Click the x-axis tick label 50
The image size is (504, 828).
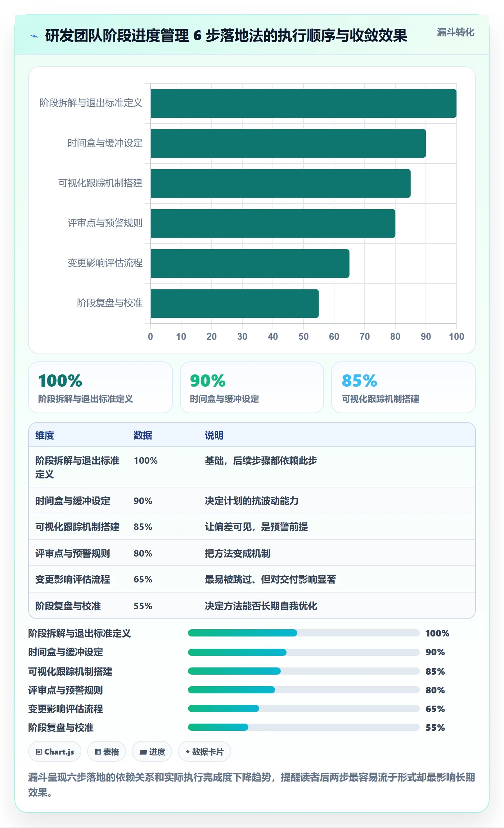click(303, 337)
